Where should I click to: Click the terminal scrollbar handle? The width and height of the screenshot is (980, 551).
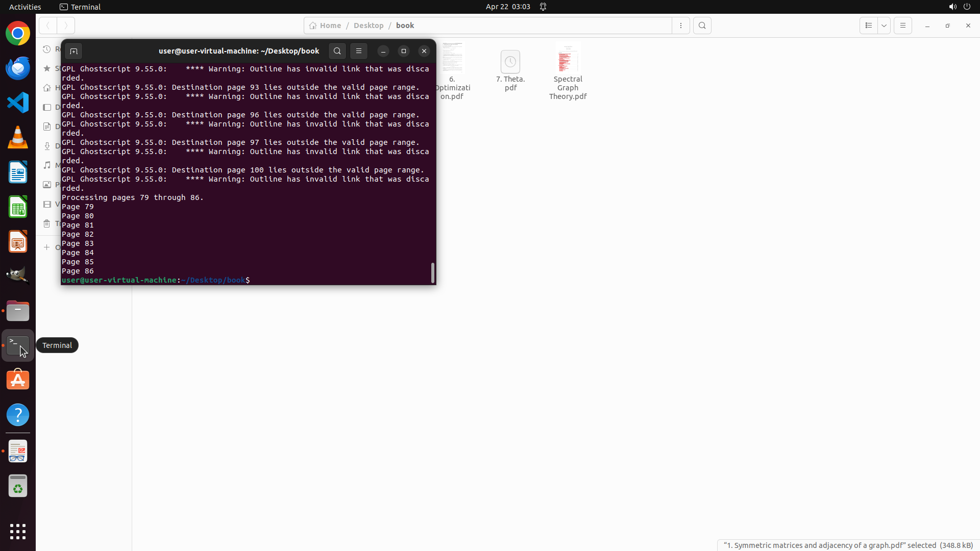click(x=433, y=272)
